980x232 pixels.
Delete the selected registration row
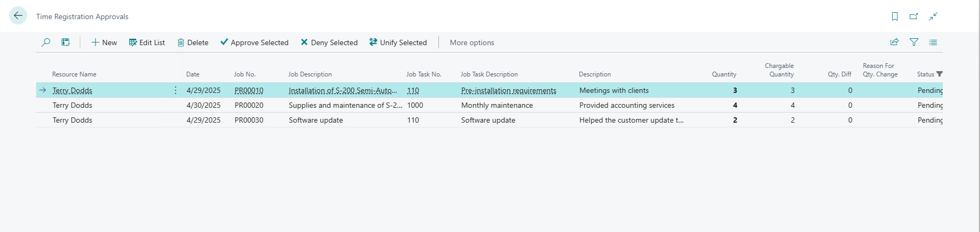[x=193, y=42]
